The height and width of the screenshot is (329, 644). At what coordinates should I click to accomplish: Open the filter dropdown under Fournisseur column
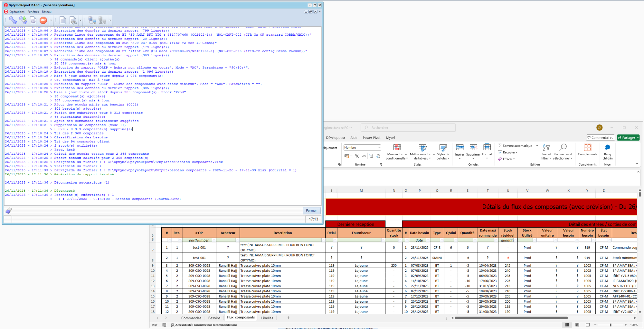[x=383, y=240]
